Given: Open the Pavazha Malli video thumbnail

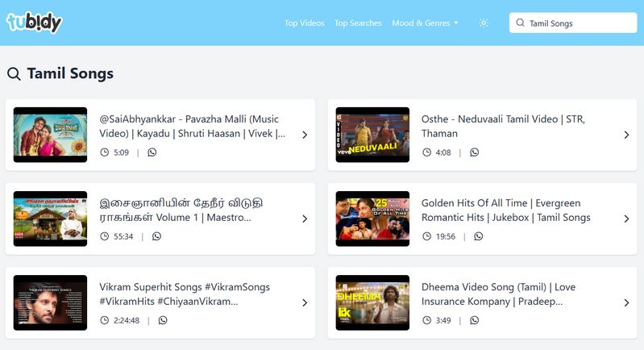Looking at the screenshot, I should (50, 135).
